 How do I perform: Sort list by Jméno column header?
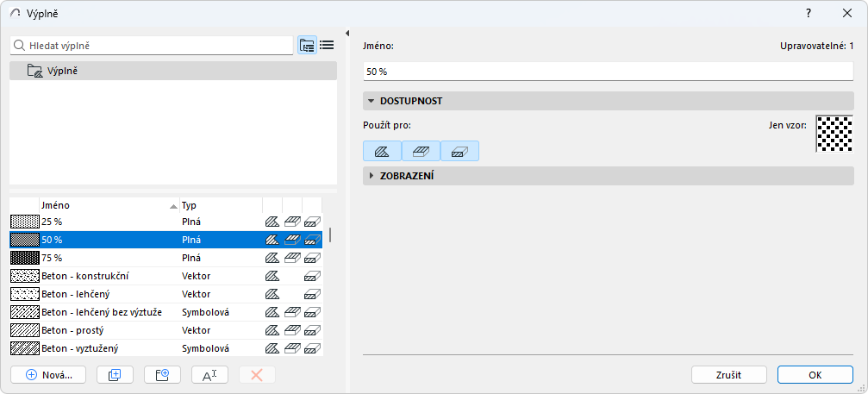103,206
